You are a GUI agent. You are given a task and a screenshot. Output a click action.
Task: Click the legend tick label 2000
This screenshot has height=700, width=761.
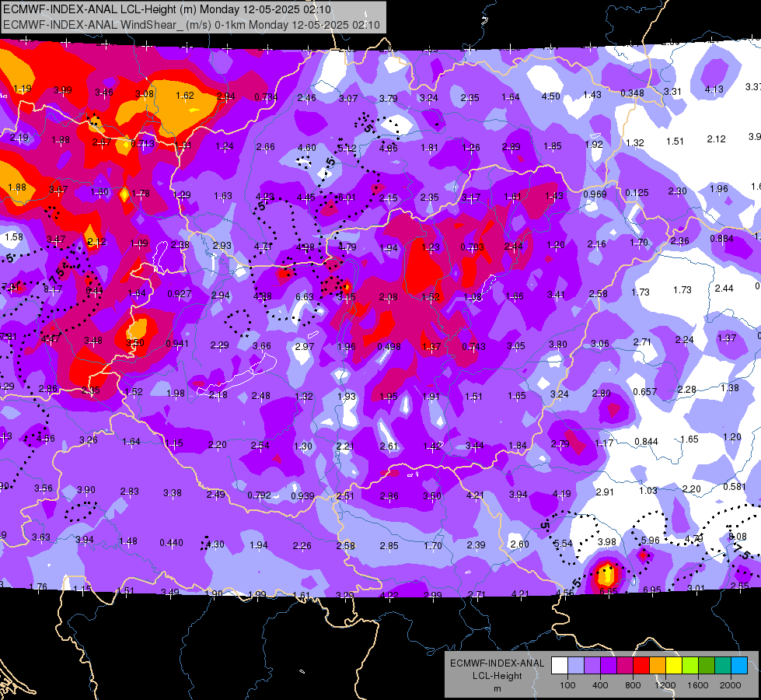click(x=730, y=685)
